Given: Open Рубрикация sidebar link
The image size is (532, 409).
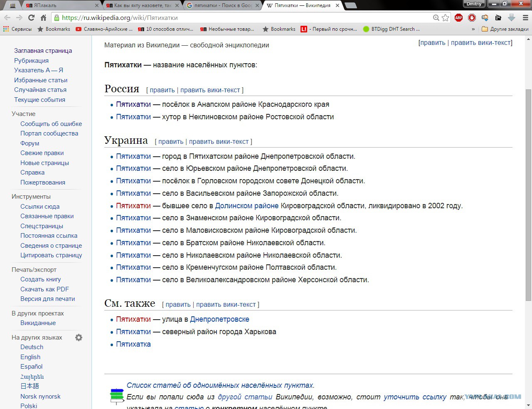Looking at the screenshot, I should point(31,61).
